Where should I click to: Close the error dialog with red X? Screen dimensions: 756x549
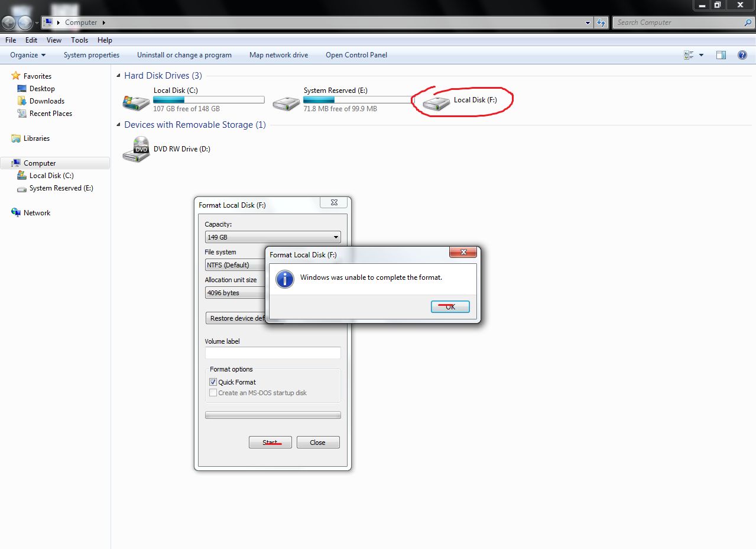coord(463,253)
